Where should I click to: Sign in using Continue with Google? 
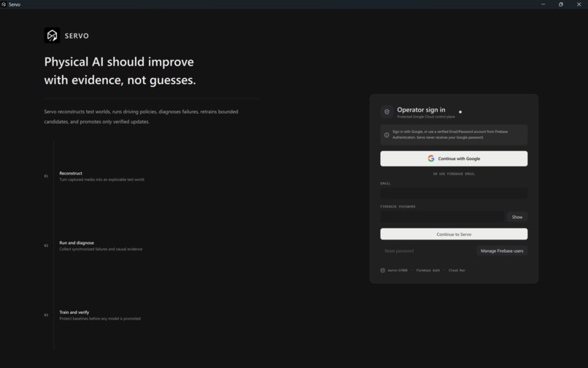pyautogui.click(x=454, y=158)
